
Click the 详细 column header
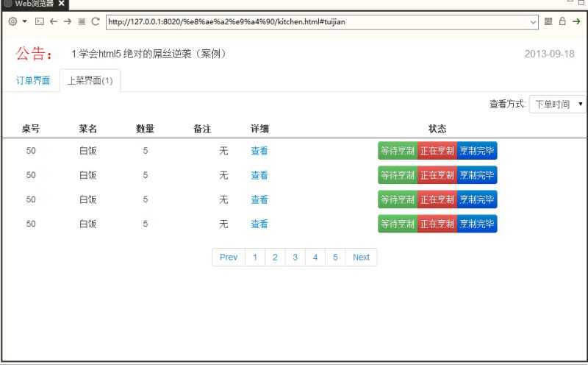coord(259,129)
